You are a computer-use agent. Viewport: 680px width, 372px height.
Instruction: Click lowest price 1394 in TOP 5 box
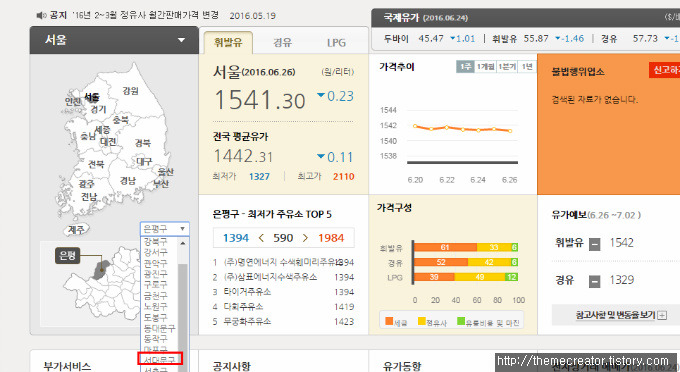coord(236,238)
